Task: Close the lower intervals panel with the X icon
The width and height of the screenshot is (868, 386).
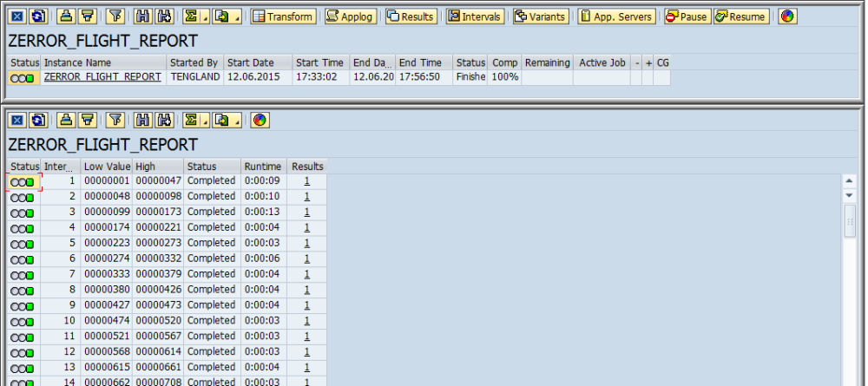Action: tap(17, 120)
